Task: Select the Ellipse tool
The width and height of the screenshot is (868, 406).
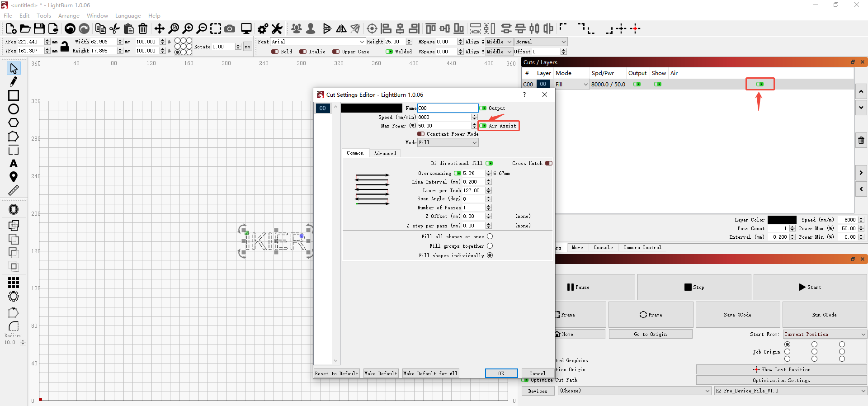Action: (14, 109)
